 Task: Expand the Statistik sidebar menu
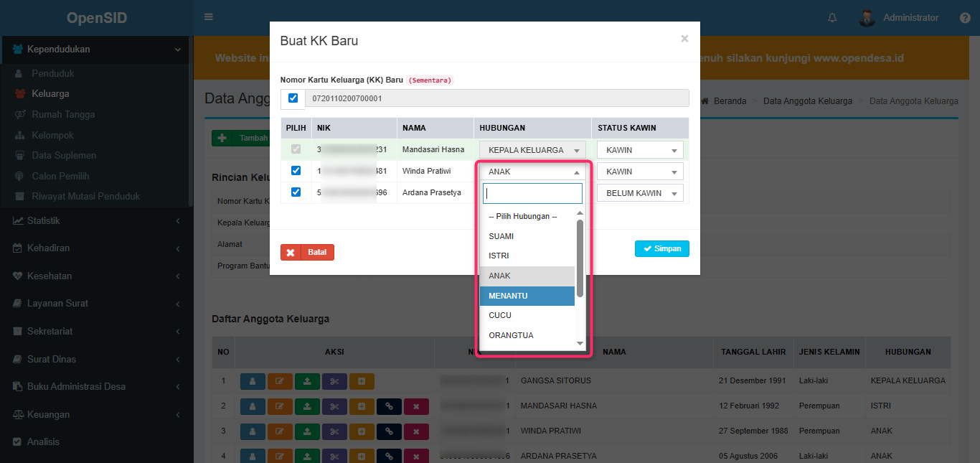[x=96, y=220]
